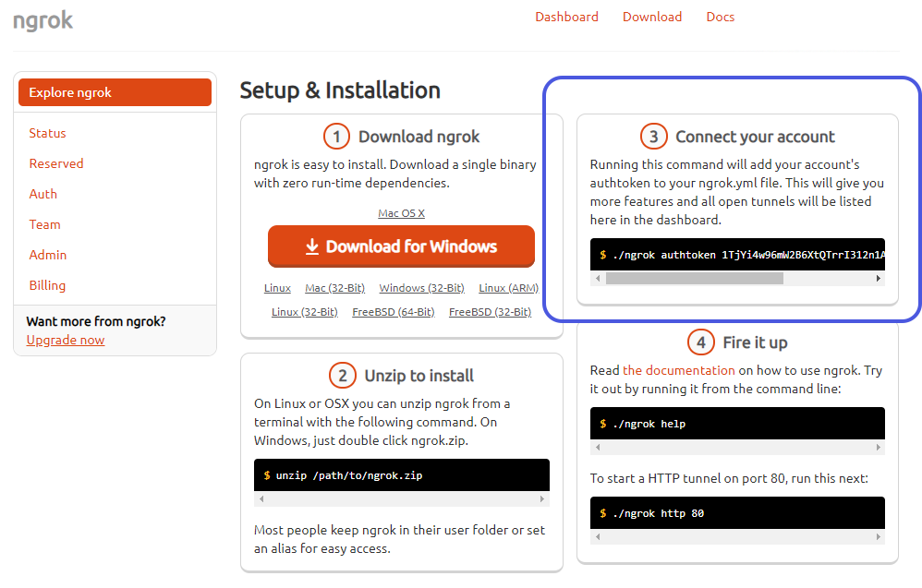Download the Linux (ARM) build
This screenshot has width=922, height=588.
[x=508, y=288]
